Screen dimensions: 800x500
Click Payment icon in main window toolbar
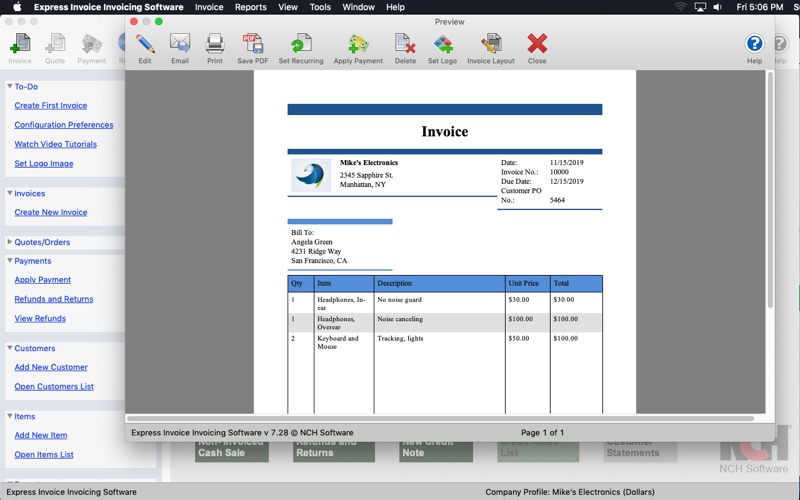[x=92, y=49]
